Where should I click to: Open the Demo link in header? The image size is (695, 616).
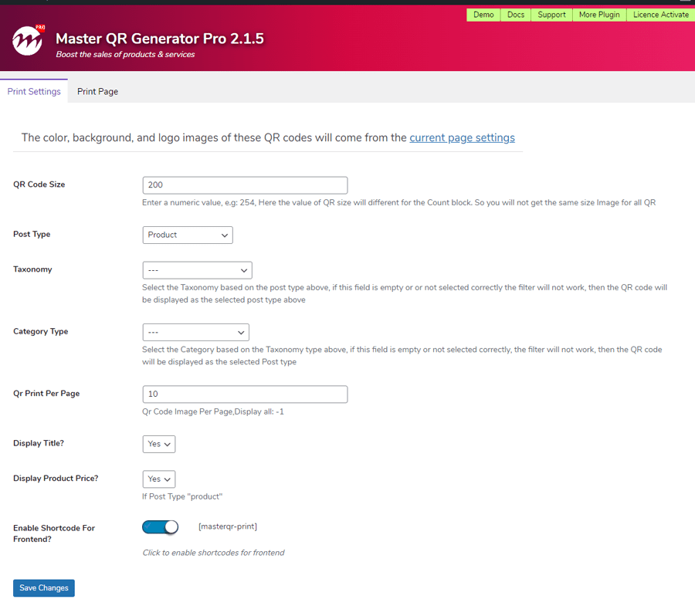click(483, 15)
